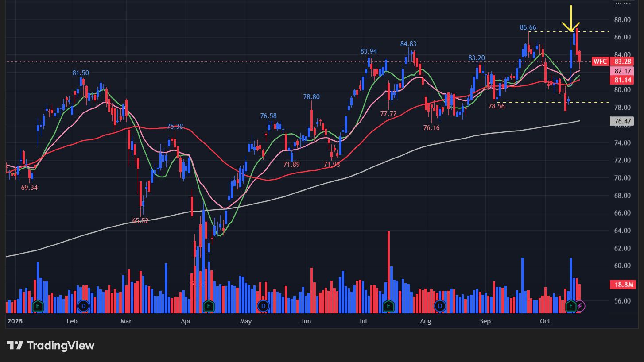644x362 pixels.
Task: Click Jul on the time axis
Action: [x=363, y=321]
